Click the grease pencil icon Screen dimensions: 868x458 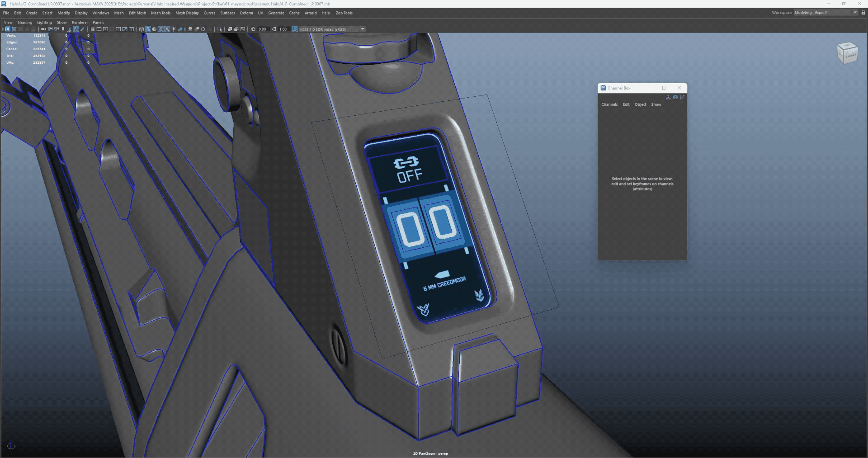pyautogui.click(x=82, y=29)
